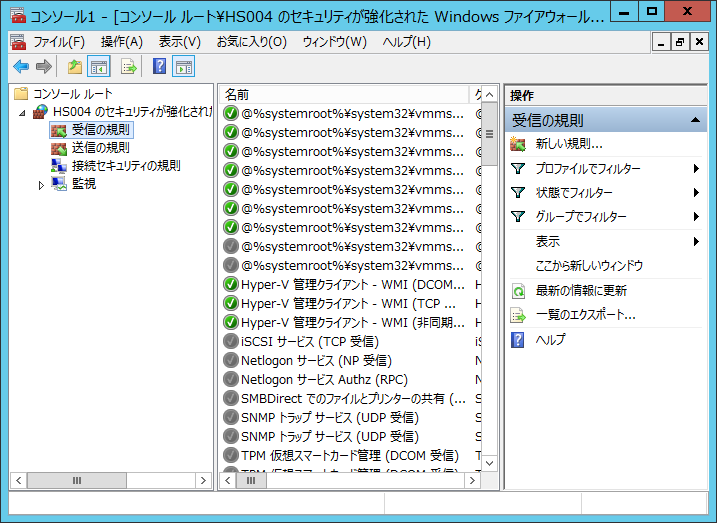
Task: Open the お気に入り(O) menu
Action: click(x=251, y=42)
